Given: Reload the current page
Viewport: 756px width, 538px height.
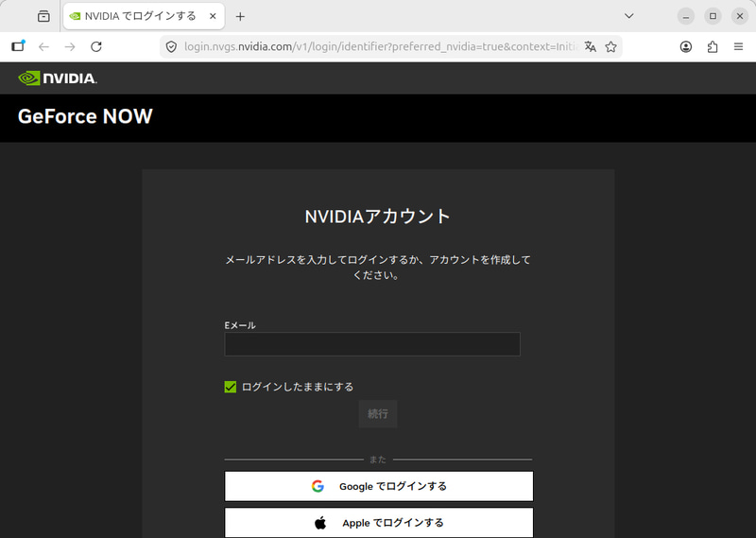Looking at the screenshot, I should [96, 47].
